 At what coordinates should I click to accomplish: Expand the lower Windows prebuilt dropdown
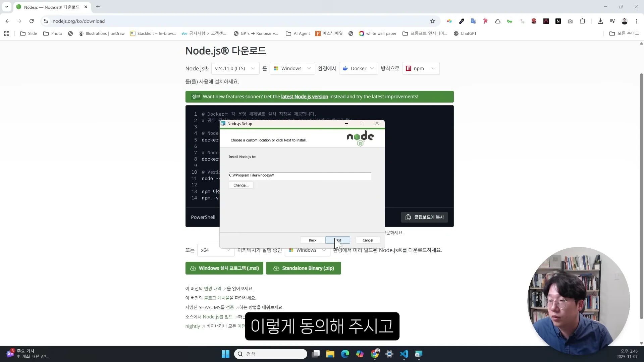point(307,250)
